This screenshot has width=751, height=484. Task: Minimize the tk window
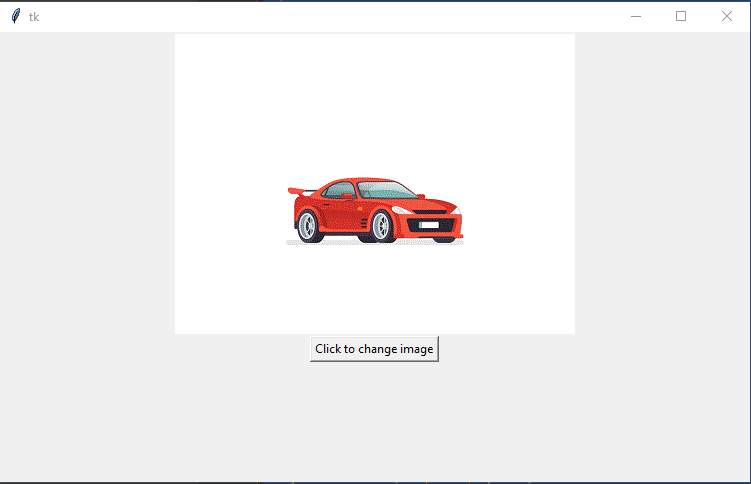[x=635, y=16]
